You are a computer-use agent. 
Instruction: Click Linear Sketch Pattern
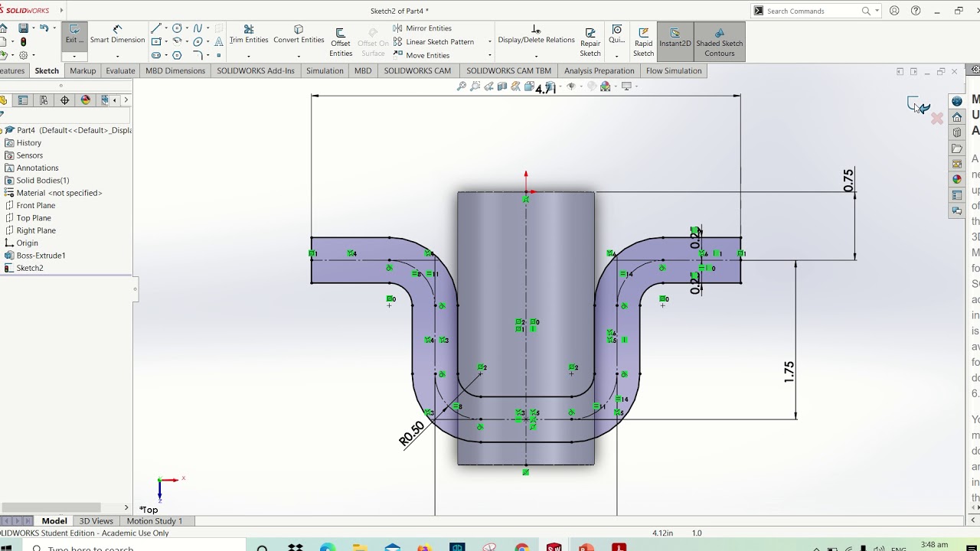[433, 42]
